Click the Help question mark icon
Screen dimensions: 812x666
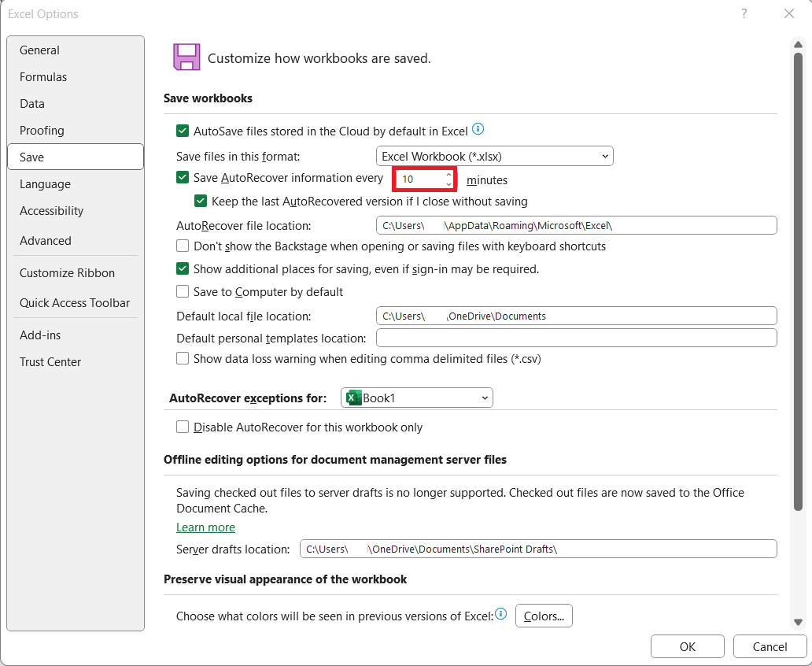[x=744, y=13]
